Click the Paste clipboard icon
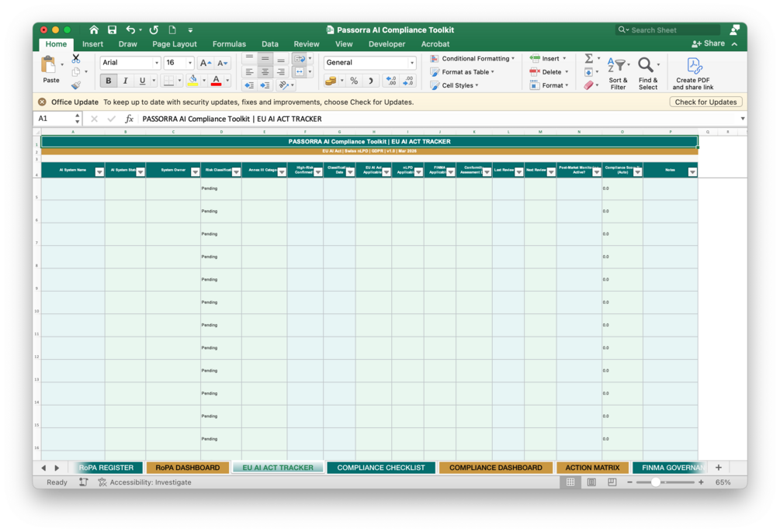 point(49,65)
